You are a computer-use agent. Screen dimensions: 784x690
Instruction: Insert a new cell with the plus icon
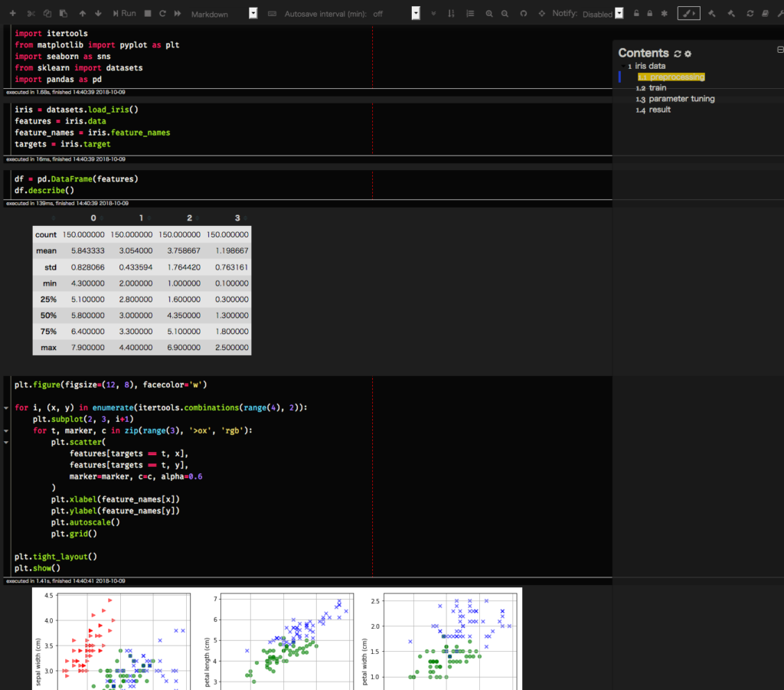pyautogui.click(x=12, y=14)
